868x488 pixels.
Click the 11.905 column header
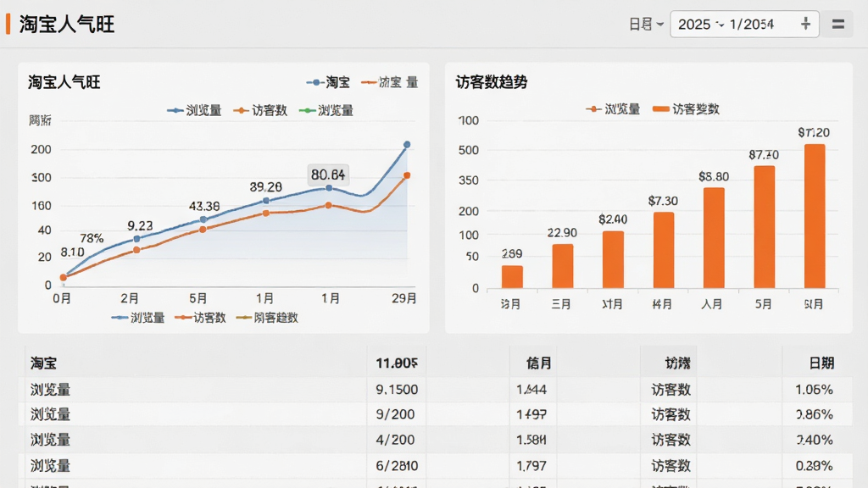[397, 363]
